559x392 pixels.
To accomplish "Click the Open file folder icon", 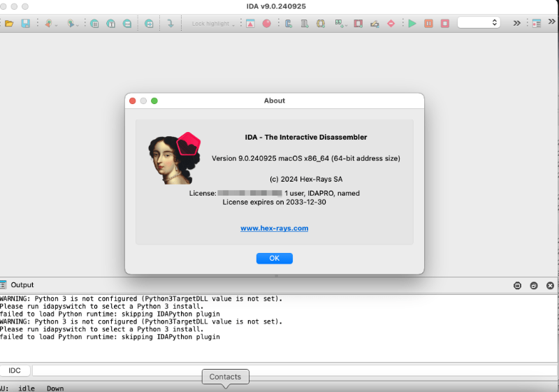I will coord(9,24).
